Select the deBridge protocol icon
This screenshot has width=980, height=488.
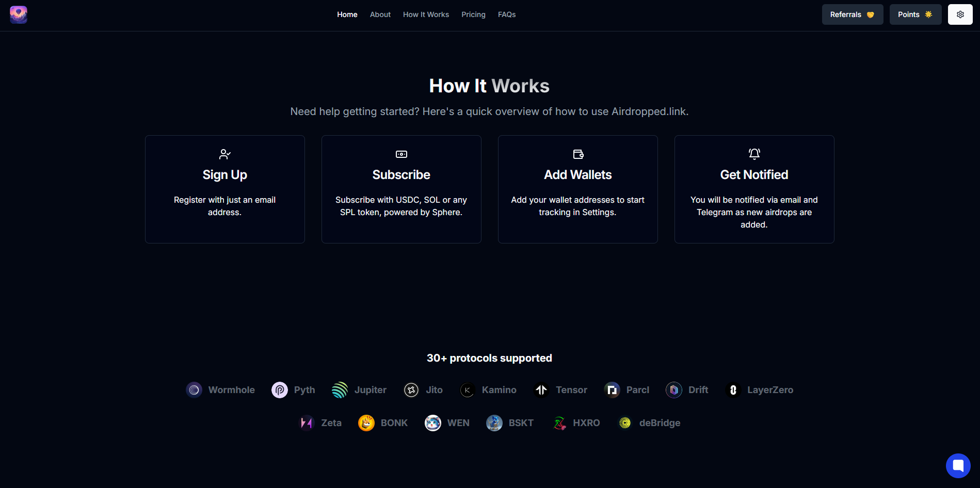point(624,422)
